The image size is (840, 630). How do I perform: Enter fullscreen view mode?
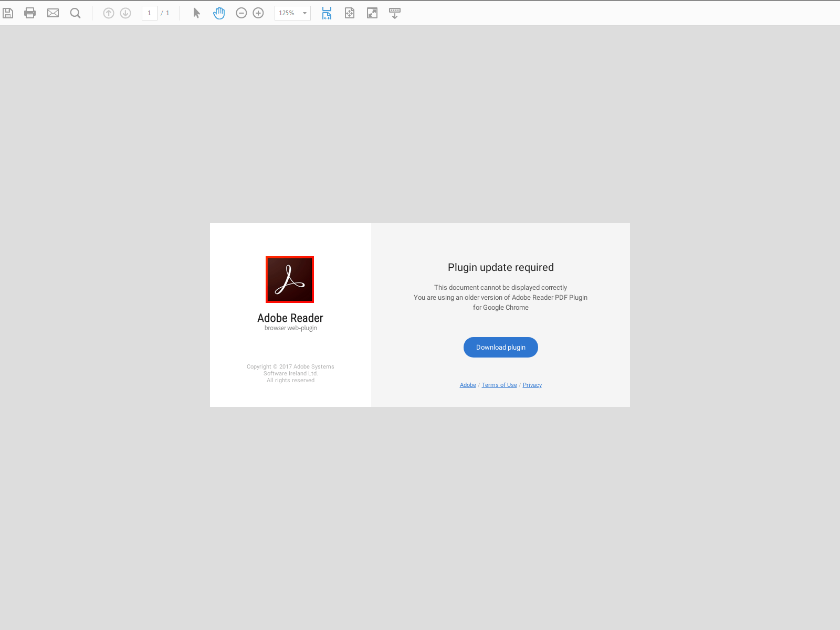point(372,13)
